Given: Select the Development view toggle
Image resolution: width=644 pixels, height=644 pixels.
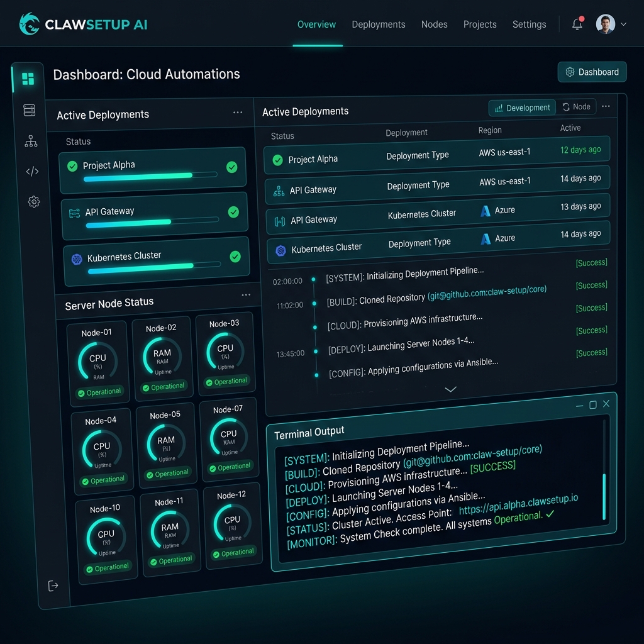Looking at the screenshot, I should point(522,108).
